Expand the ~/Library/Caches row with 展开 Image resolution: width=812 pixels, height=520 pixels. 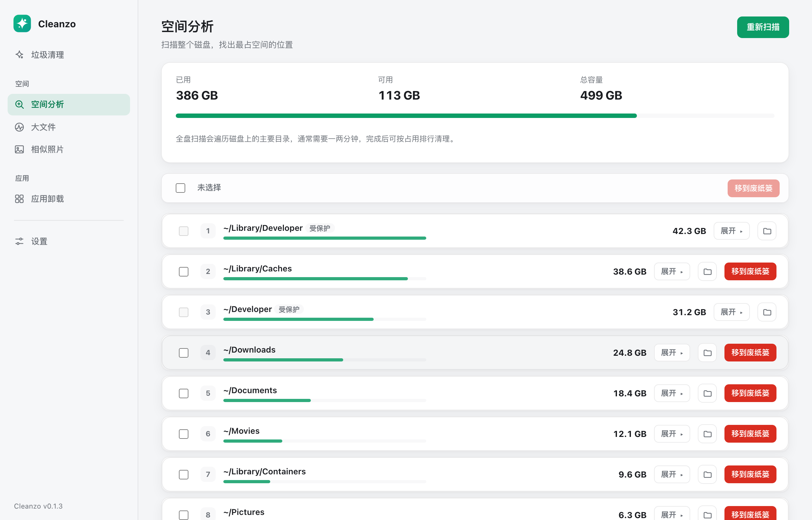tap(672, 271)
